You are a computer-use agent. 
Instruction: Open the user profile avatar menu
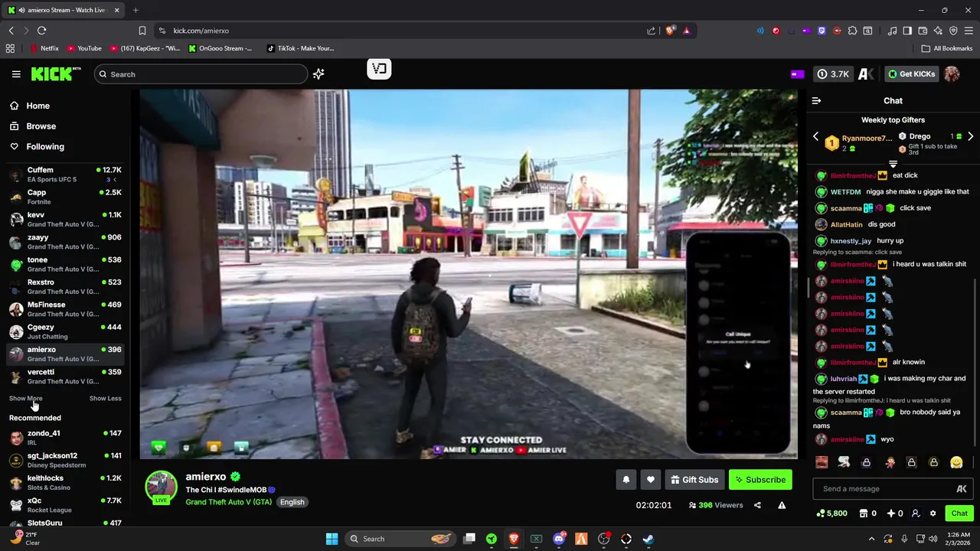(952, 74)
